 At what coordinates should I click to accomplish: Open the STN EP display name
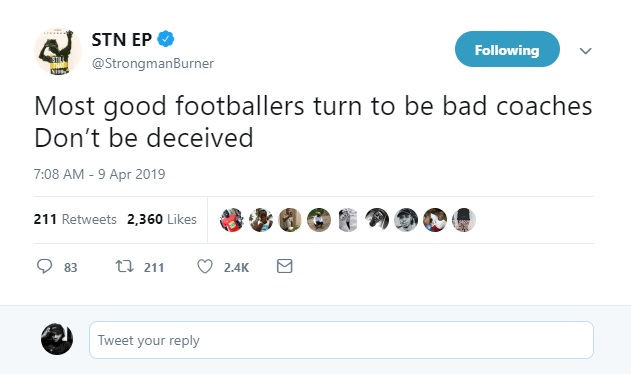click(122, 39)
